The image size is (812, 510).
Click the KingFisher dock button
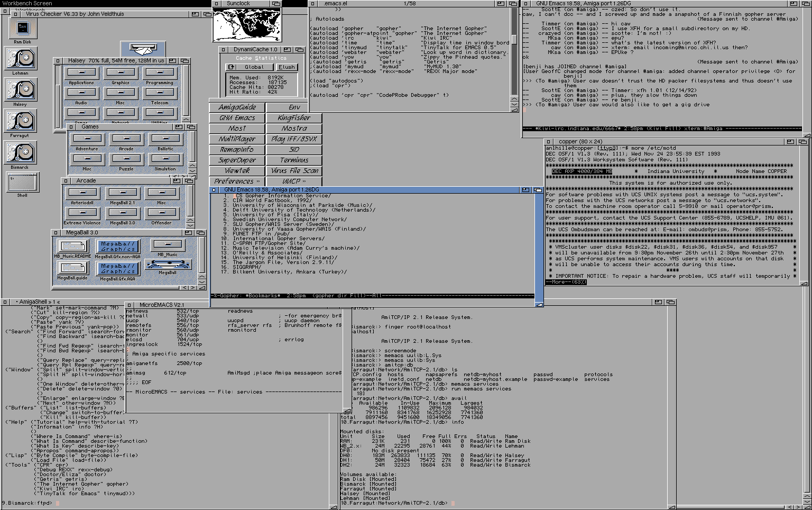294,117
